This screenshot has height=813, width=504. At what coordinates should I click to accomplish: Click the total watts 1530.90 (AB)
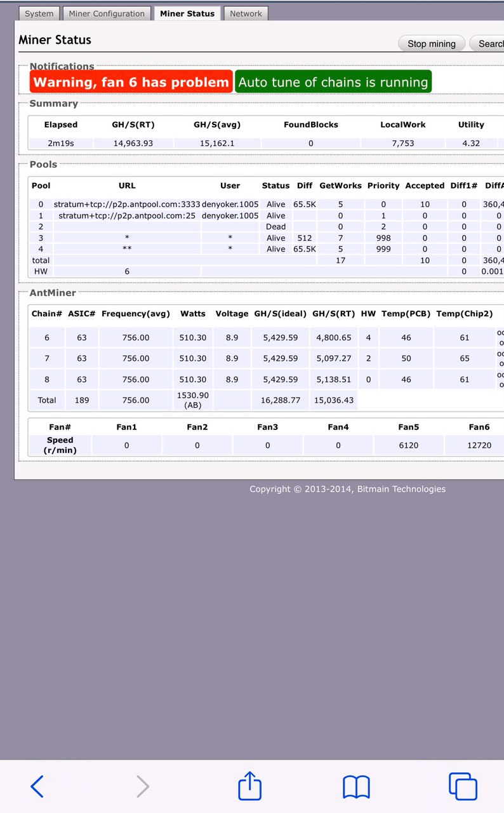[193, 400]
